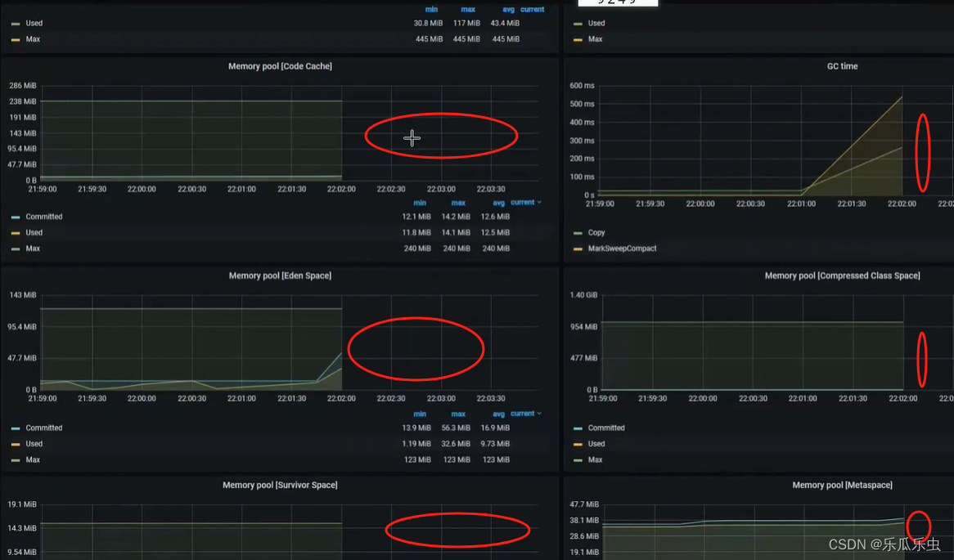The image size is (954, 560).
Task: Click the Code Cache graph line at 22:01:00
Action: point(241,101)
